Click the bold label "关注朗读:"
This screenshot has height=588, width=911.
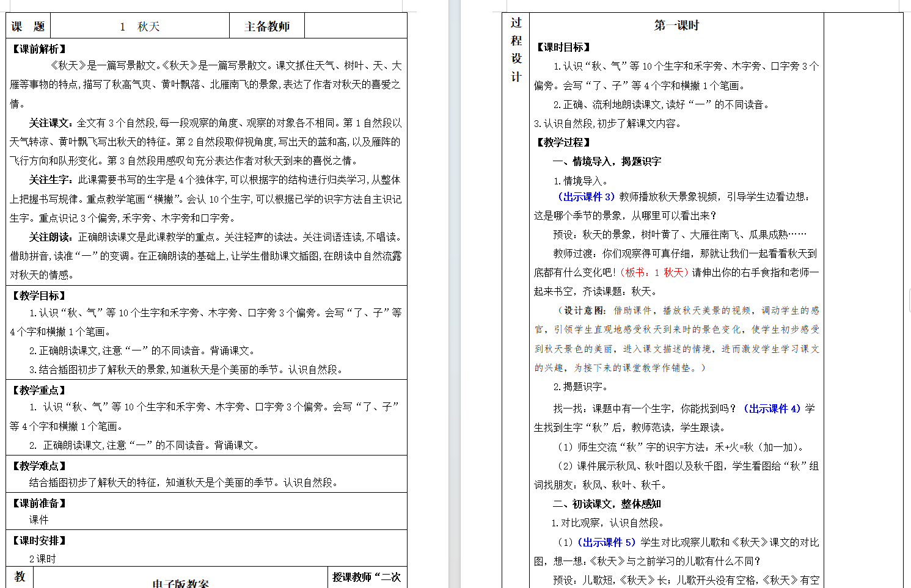click(x=52, y=237)
